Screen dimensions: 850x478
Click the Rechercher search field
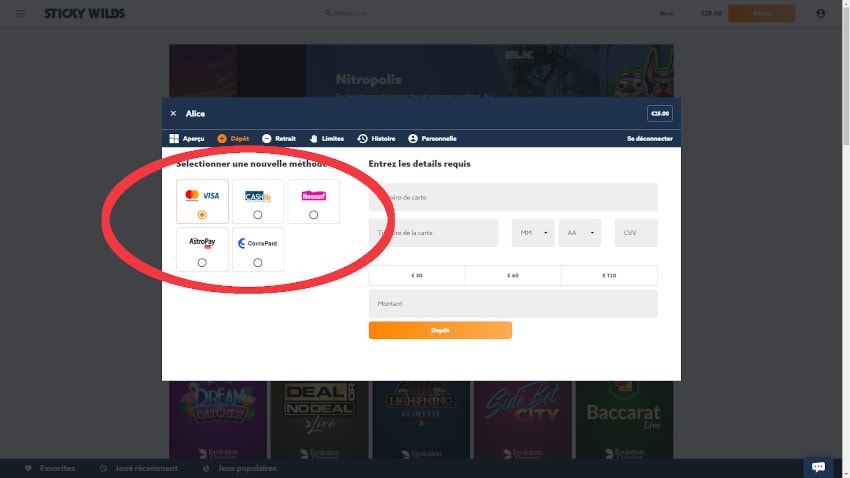[394, 13]
